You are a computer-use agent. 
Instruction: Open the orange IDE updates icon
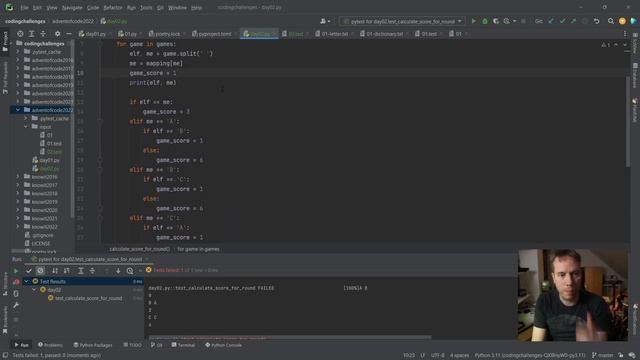point(622,21)
